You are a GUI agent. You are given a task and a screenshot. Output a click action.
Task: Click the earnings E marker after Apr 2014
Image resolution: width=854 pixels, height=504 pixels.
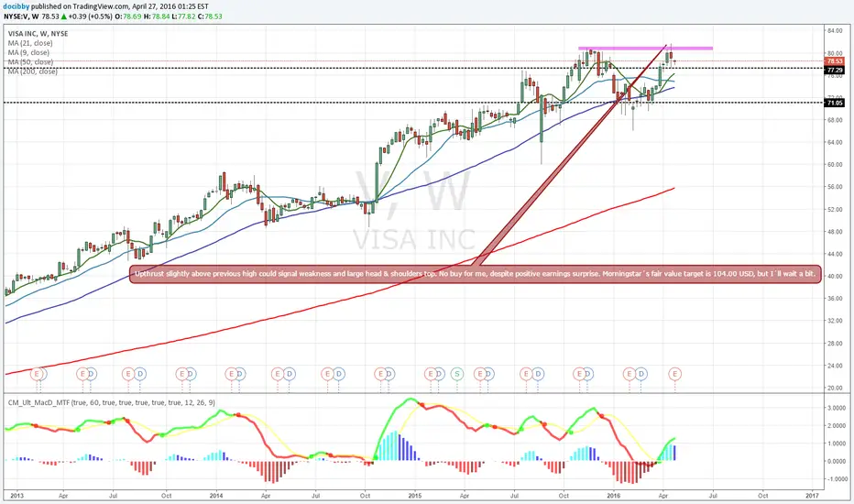click(x=278, y=374)
